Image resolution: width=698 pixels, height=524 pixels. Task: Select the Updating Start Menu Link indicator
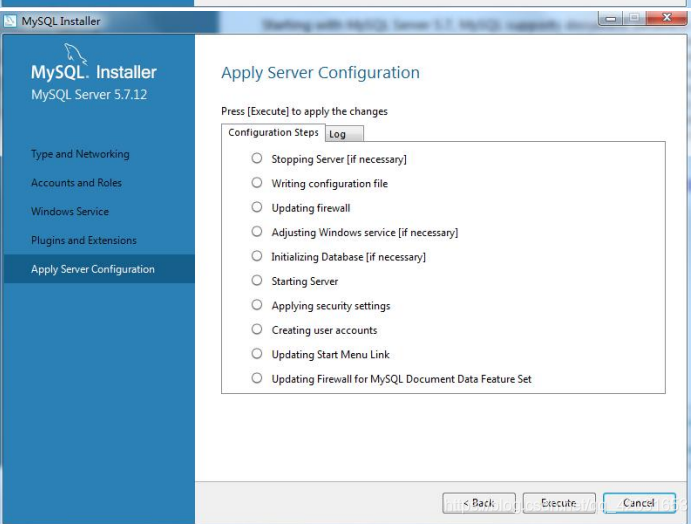(257, 354)
